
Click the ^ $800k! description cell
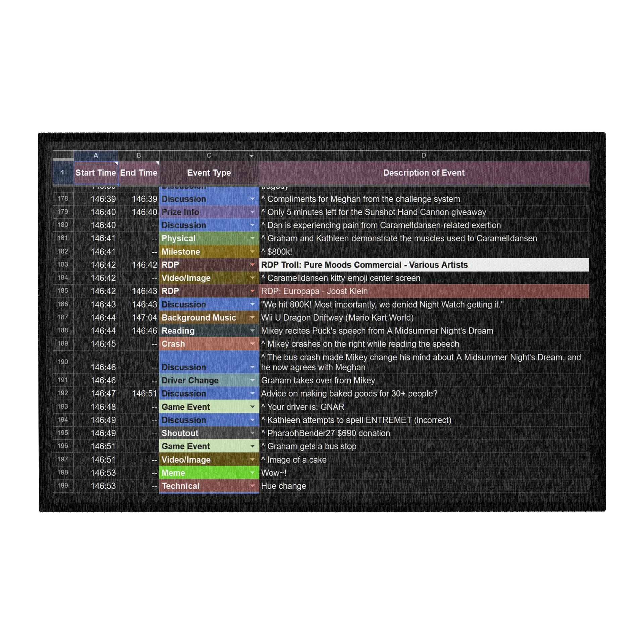click(424, 252)
